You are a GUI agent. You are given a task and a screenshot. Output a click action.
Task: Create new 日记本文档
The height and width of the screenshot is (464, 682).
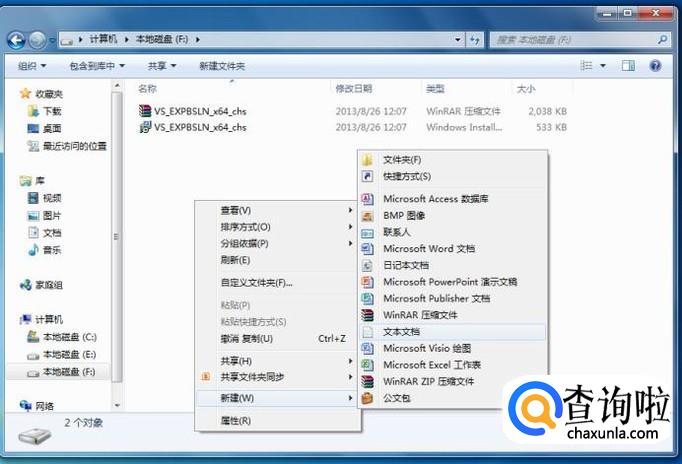coord(452,265)
